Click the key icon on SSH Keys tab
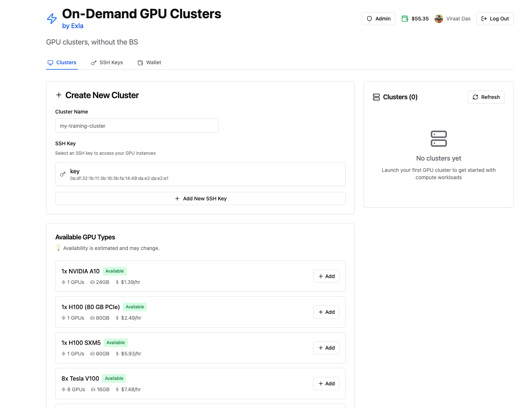Screen dimensions: 532x408 [94, 63]
